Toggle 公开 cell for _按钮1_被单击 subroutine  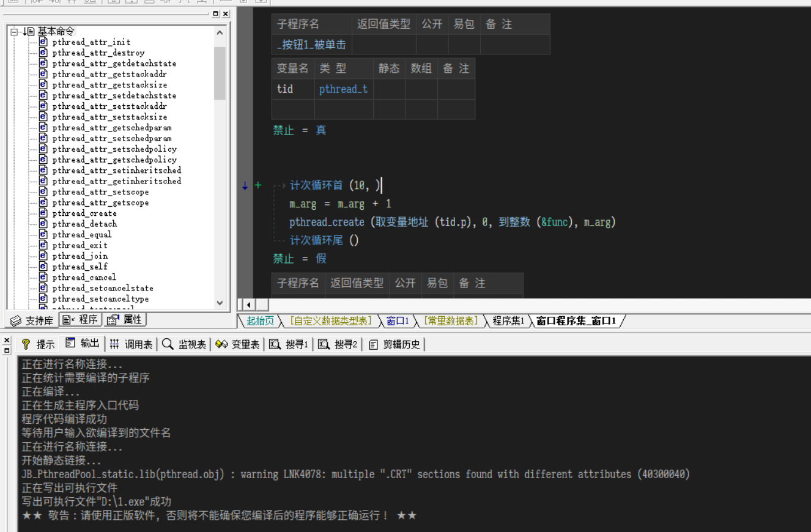(x=432, y=45)
